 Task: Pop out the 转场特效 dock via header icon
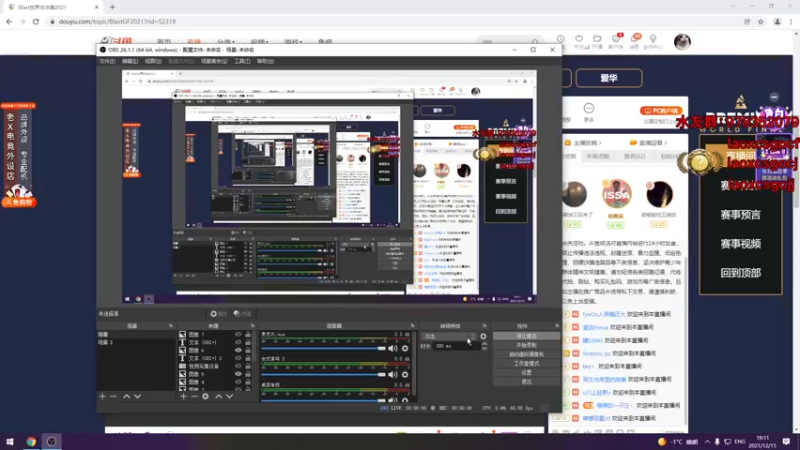click(x=484, y=326)
